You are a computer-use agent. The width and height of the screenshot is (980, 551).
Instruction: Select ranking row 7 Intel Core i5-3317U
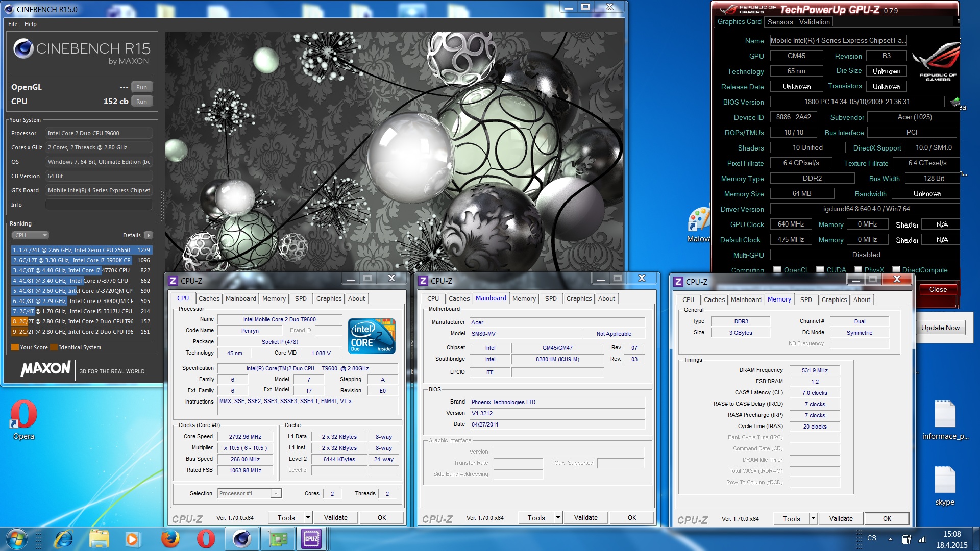(82, 311)
